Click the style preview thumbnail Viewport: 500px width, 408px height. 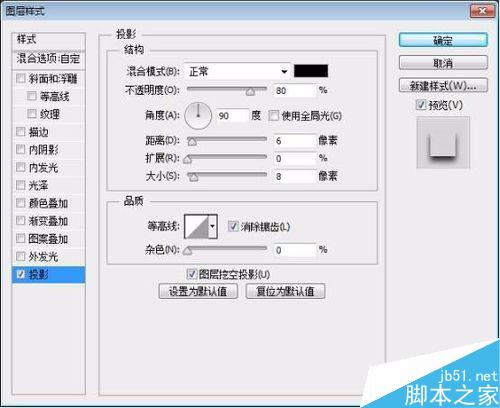[x=443, y=142]
